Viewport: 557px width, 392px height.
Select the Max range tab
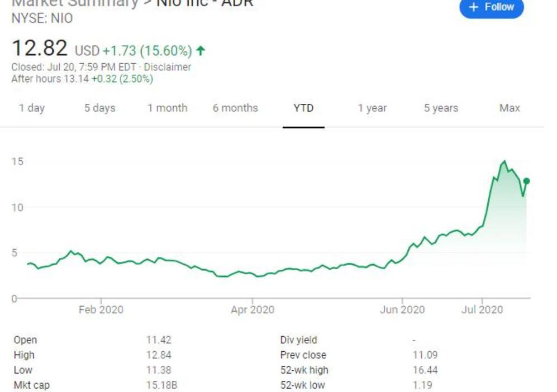click(x=510, y=108)
